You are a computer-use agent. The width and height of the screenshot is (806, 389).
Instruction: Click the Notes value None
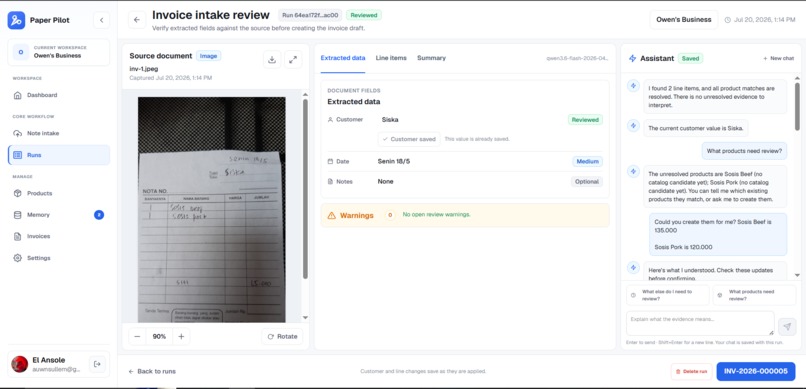(386, 181)
